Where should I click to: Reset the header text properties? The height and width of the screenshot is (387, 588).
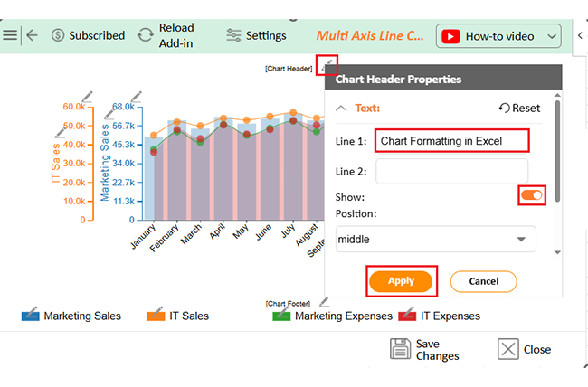(x=519, y=108)
